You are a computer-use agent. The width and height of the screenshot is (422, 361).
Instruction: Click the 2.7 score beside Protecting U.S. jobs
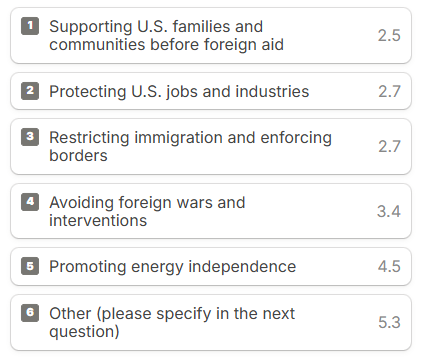coord(389,91)
